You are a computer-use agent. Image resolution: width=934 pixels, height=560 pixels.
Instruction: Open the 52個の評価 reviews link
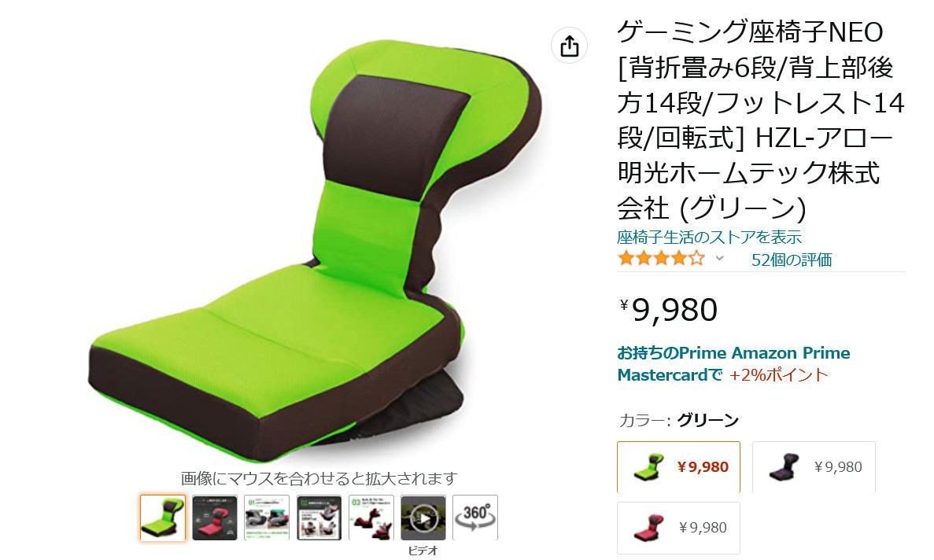[791, 260]
